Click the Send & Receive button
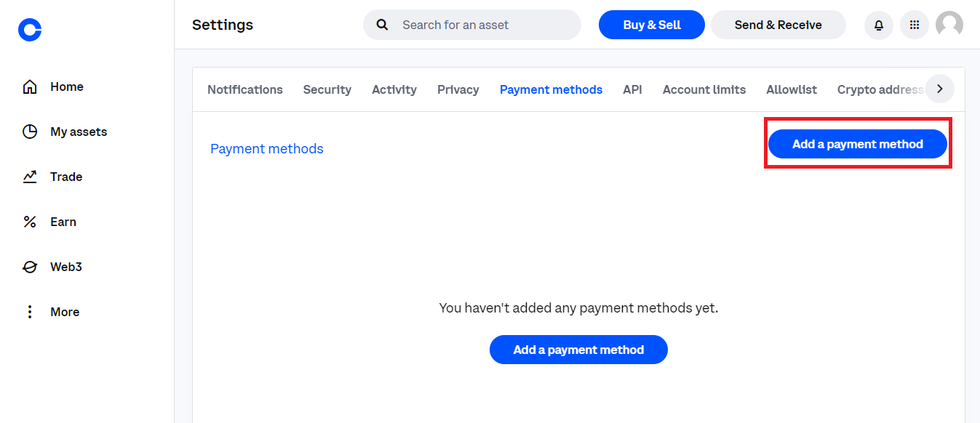Image resolution: width=980 pixels, height=423 pixels. (778, 25)
